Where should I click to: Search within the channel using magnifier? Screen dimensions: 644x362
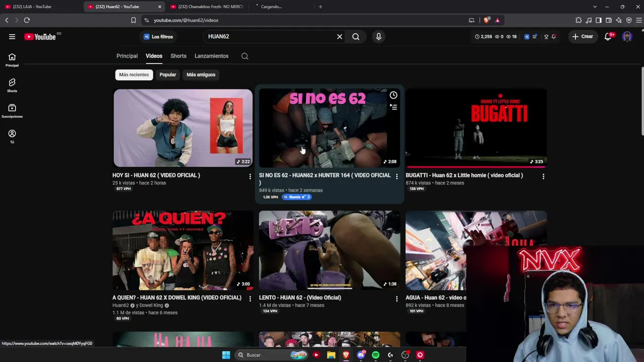pyautogui.click(x=245, y=56)
